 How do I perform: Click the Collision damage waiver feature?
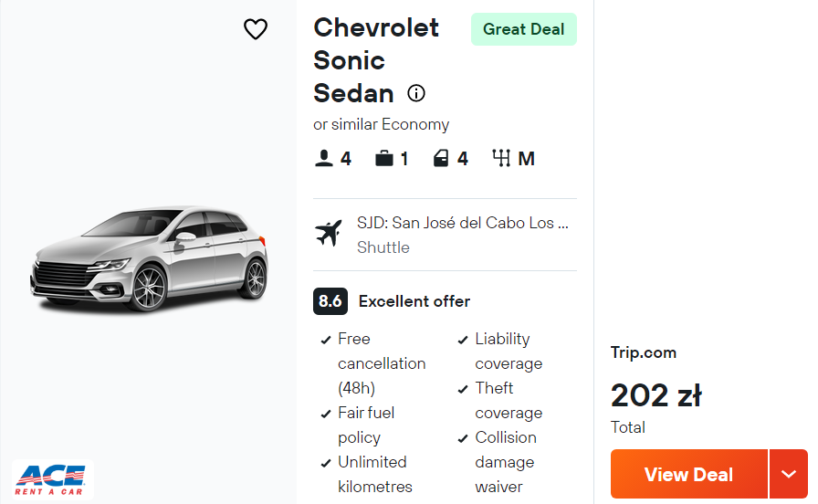point(505,462)
